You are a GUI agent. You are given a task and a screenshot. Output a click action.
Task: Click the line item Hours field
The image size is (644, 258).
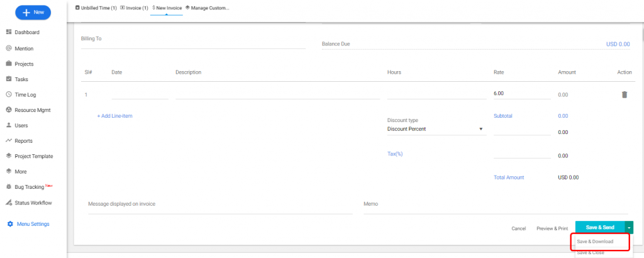(x=436, y=94)
